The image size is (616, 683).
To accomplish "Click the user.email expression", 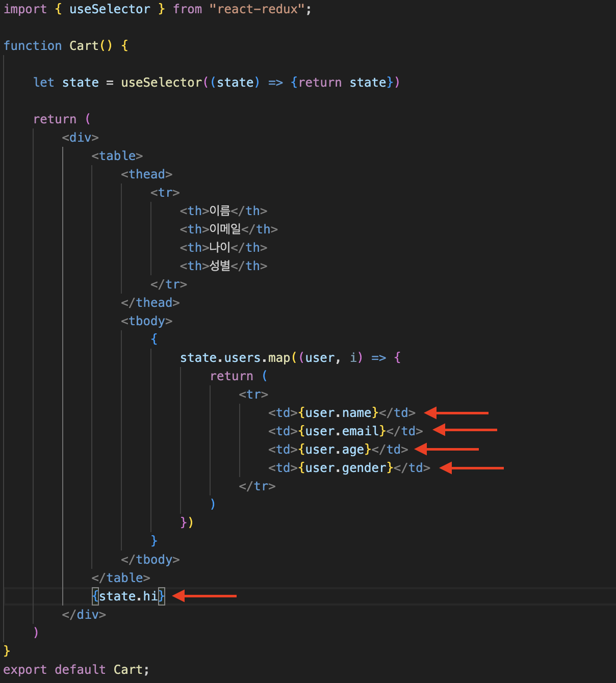I will coord(342,431).
